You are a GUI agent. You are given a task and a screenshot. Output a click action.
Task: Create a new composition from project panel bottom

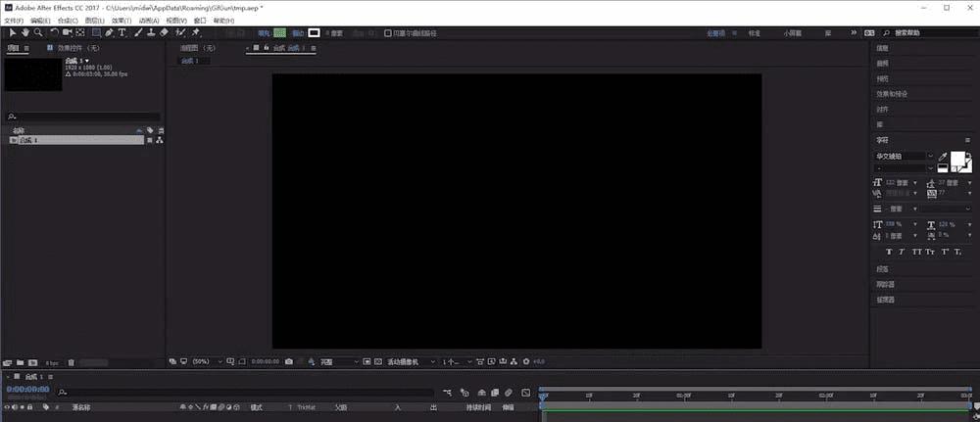tap(32, 362)
